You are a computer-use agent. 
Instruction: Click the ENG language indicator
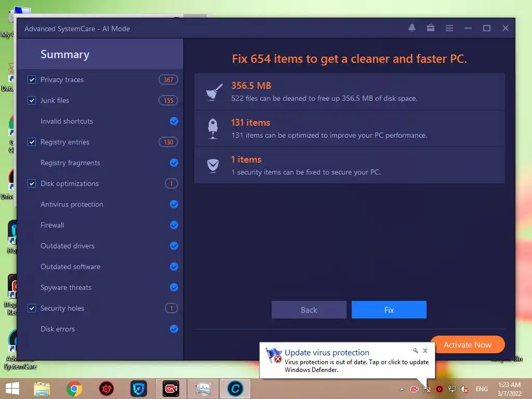point(482,389)
